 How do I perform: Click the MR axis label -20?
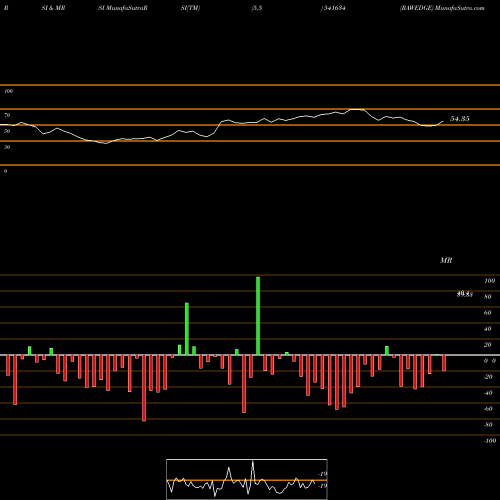488,377
